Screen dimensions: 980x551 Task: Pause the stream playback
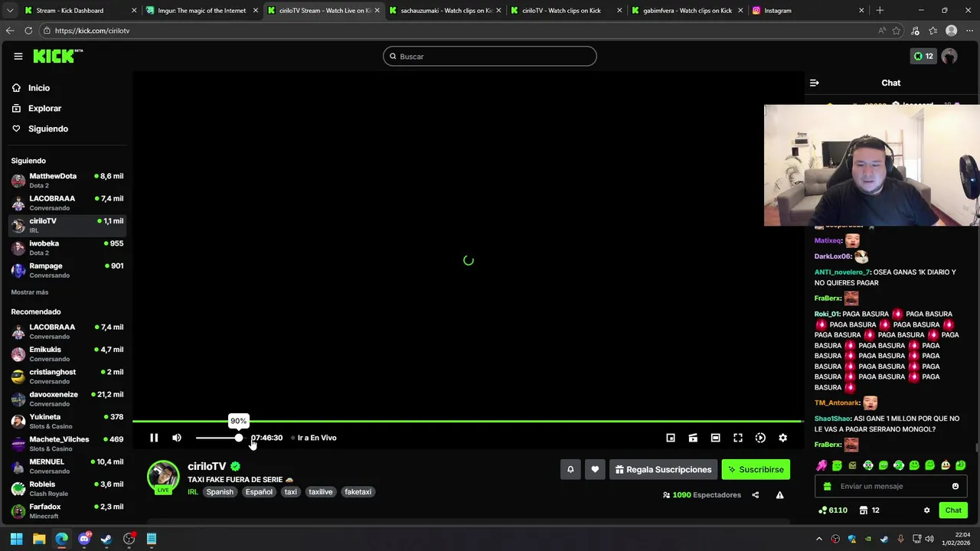154,438
